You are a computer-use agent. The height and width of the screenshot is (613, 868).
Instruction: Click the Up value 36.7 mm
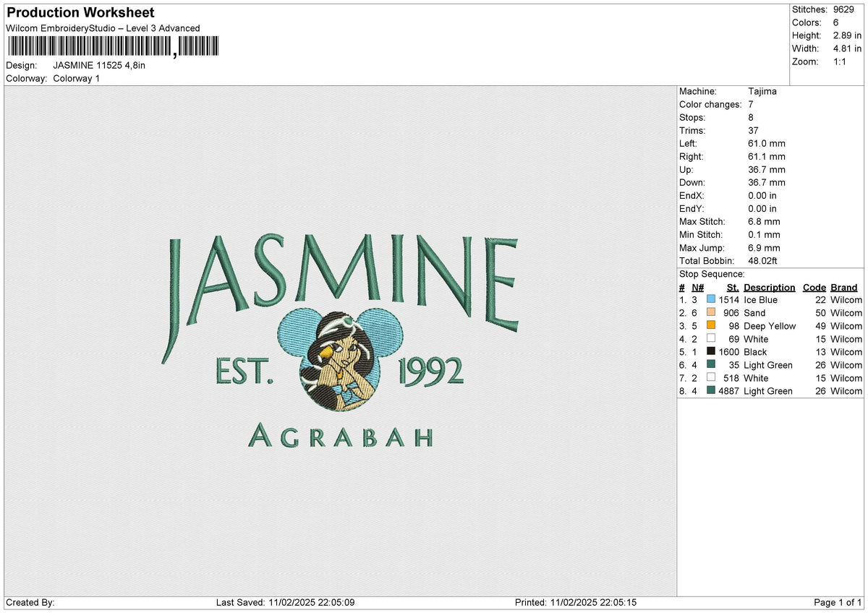[x=766, y=170]
